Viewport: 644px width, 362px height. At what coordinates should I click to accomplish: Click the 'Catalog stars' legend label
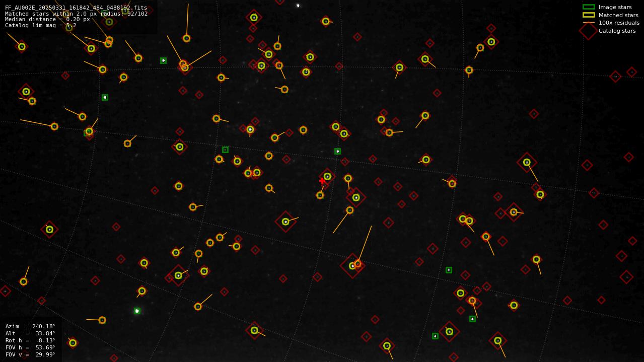tap(617, 31)
